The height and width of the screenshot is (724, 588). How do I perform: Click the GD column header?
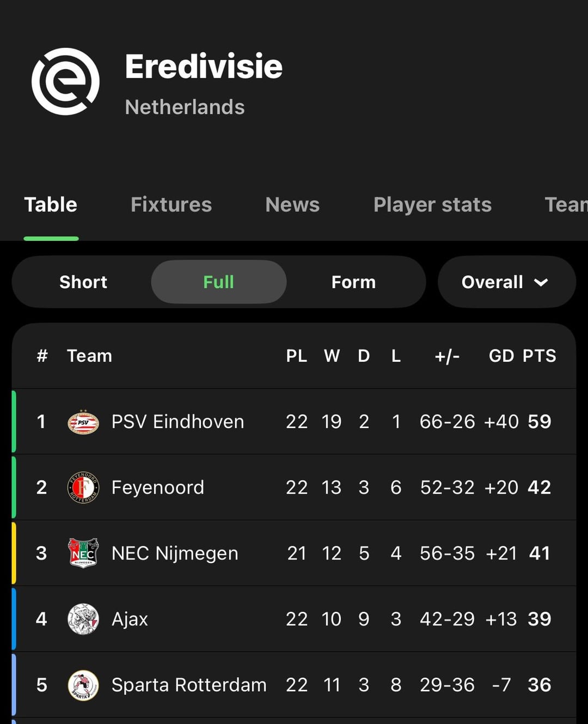tap(501, 356)
